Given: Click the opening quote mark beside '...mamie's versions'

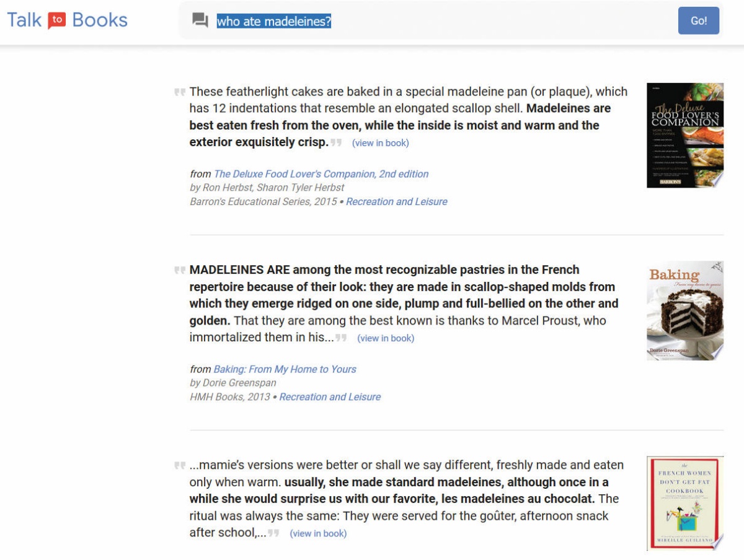Looking at the screenshot, I should point(180,465).
